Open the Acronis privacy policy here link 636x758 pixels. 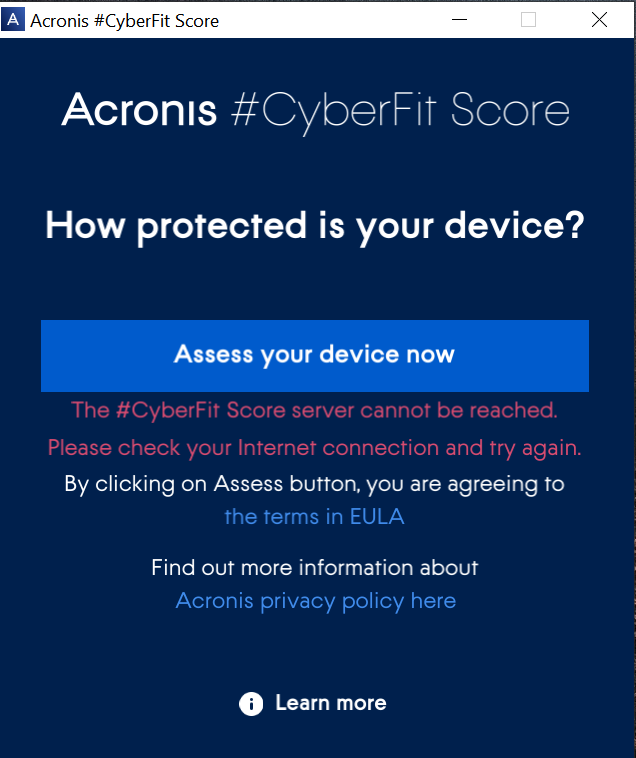[315, 601]
